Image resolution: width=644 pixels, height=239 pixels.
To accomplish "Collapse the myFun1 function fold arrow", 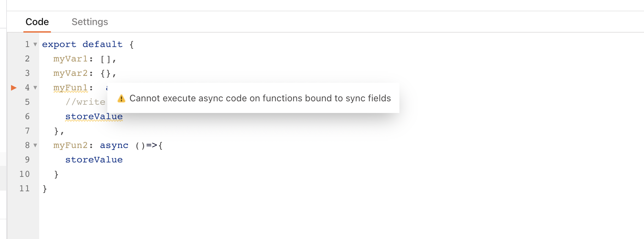I will [35, 88].
